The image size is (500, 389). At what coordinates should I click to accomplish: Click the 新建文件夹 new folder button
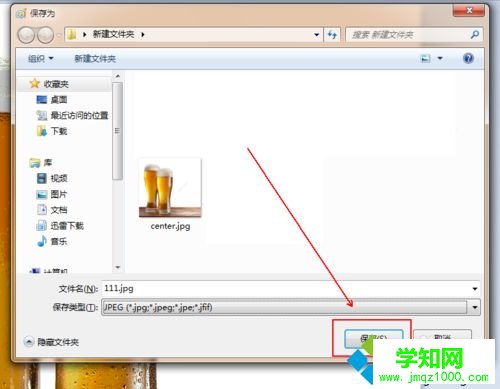click(95, 59)
